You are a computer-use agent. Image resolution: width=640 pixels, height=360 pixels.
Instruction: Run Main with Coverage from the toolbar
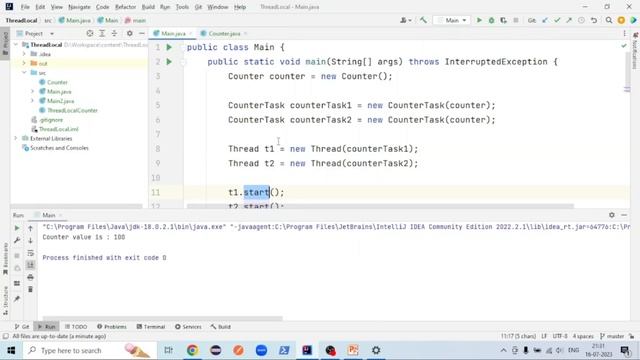pyautogui.click(x=504, y=20)
